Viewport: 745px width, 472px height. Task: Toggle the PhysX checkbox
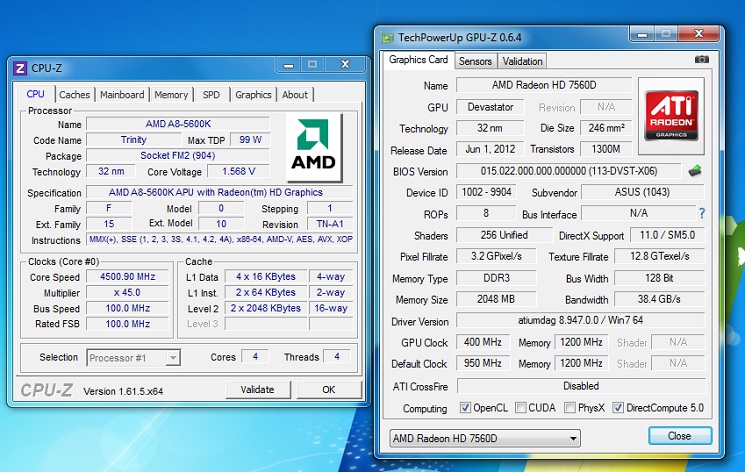[x=570, y=407]
